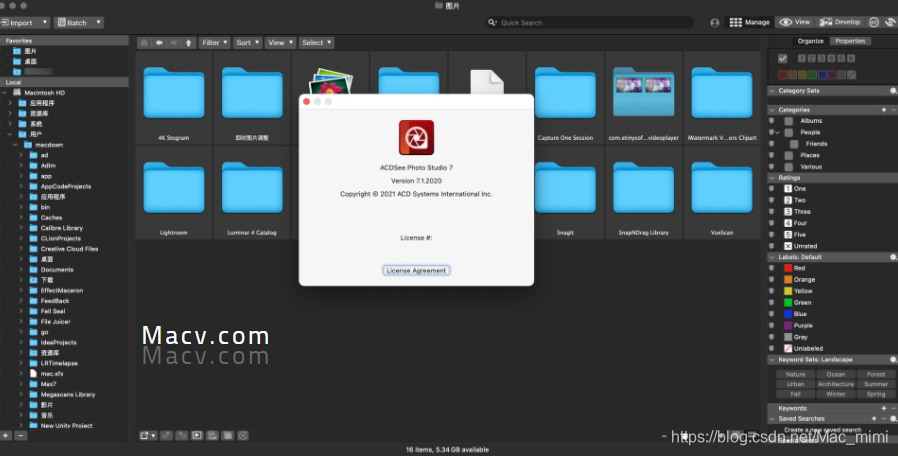Image resolution: width=898 pixels, height=456 pixels.
Task: Apply the Winter keyword
Action: pyautogui.click(x=836, y=394)
